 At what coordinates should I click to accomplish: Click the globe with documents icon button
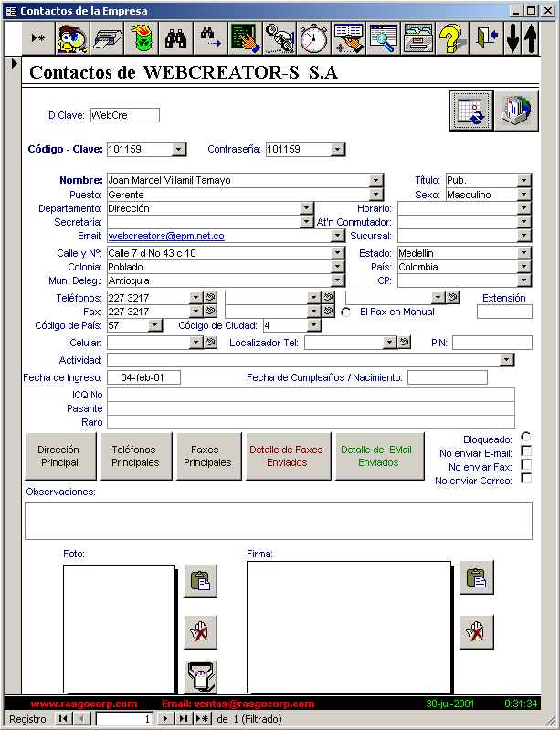(517, 111)
